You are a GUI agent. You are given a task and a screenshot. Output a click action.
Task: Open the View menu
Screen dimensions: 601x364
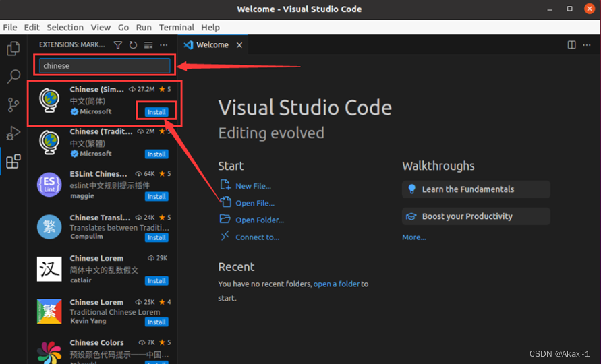pos(101,28)
